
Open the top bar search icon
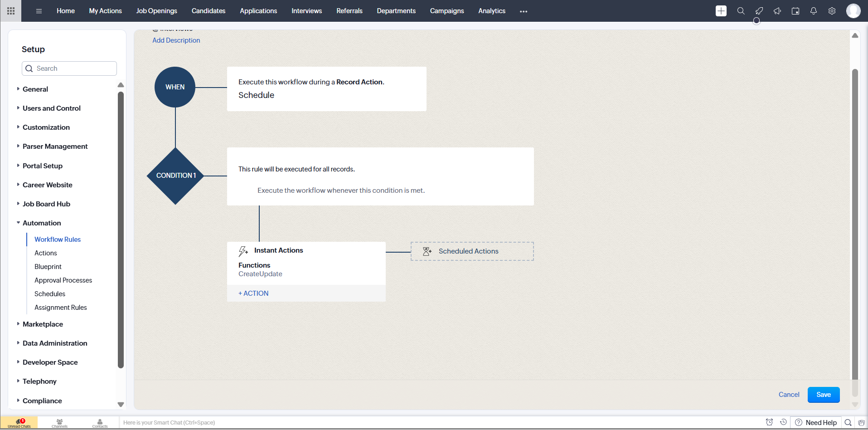pos(741,11)
